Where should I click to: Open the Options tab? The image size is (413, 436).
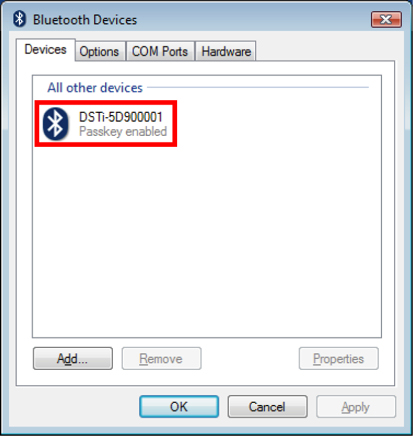coord(99,51)
